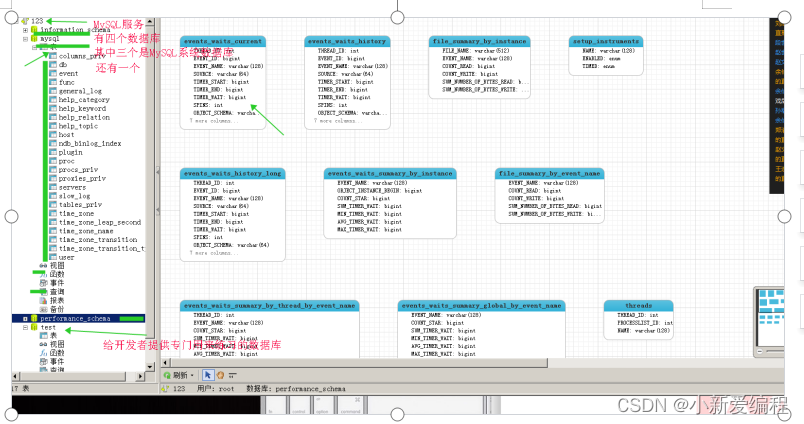Select the hand pan tool
Image resolution: width=804 pixels, height=424 pixels.
tap(220, 375)
